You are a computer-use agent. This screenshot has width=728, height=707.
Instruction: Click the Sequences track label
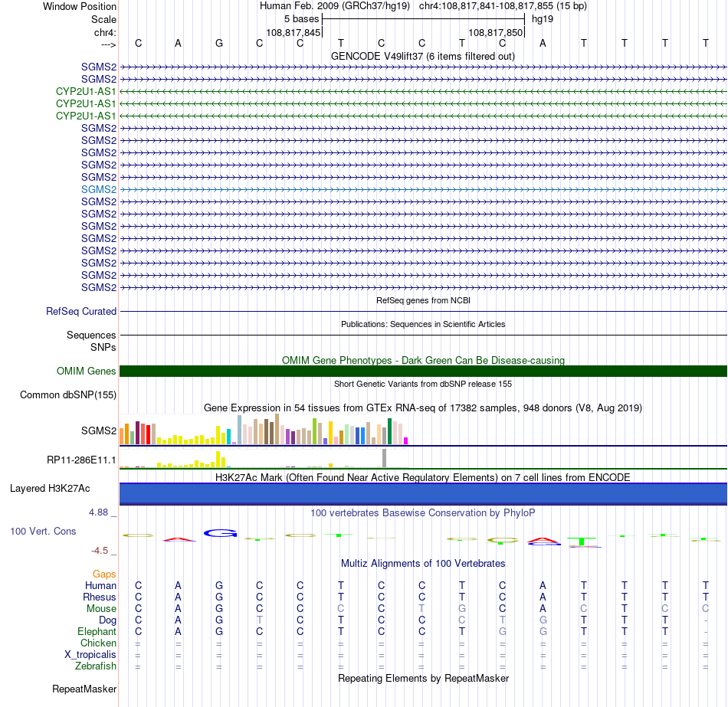[91, 335]
